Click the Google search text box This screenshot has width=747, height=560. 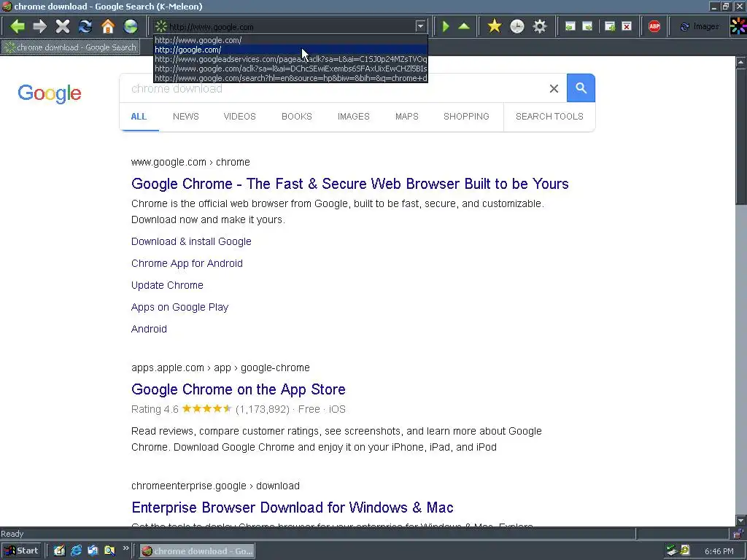click(x=333, y=88)
